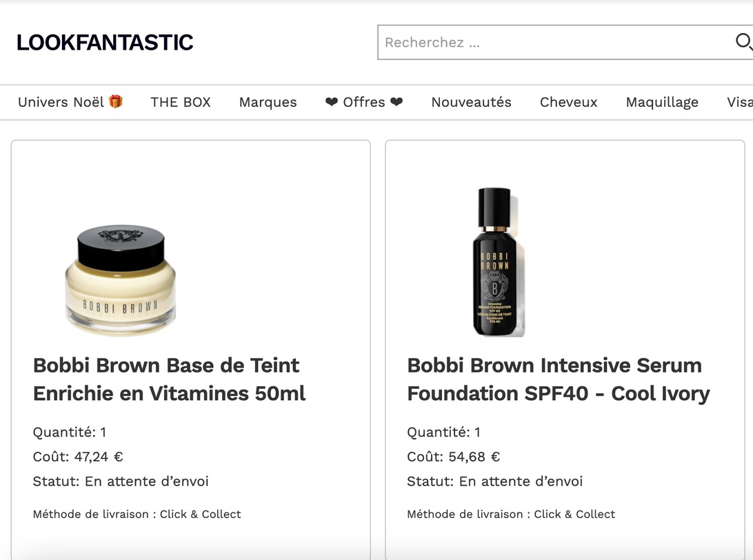Select the Serum Foundation order card
This screenshot has width=753, height=560.
565,350
